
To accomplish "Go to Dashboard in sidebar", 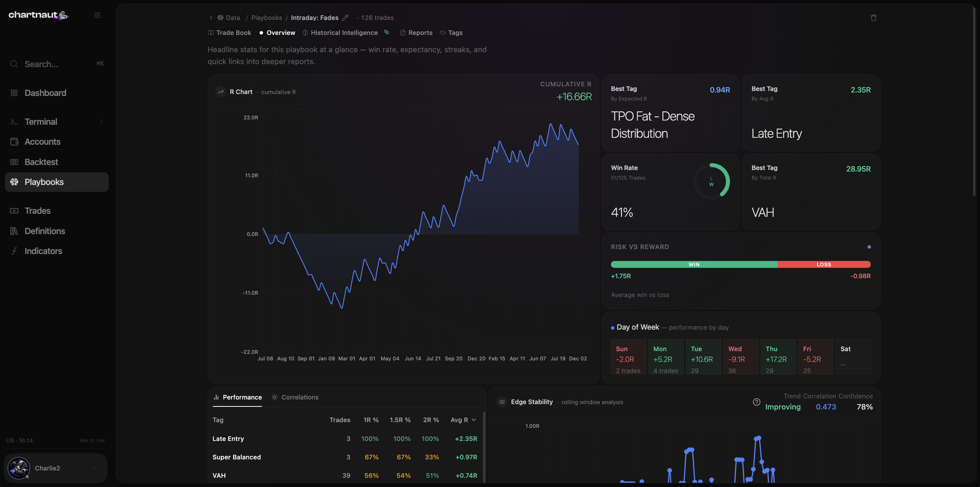I will pyautogui.click(x=57, y=93).
